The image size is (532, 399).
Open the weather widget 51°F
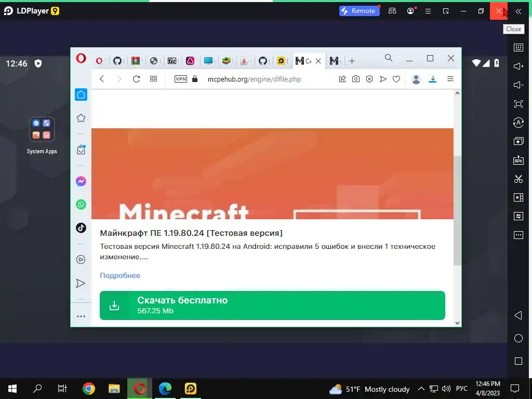click(x=369, y=389)
